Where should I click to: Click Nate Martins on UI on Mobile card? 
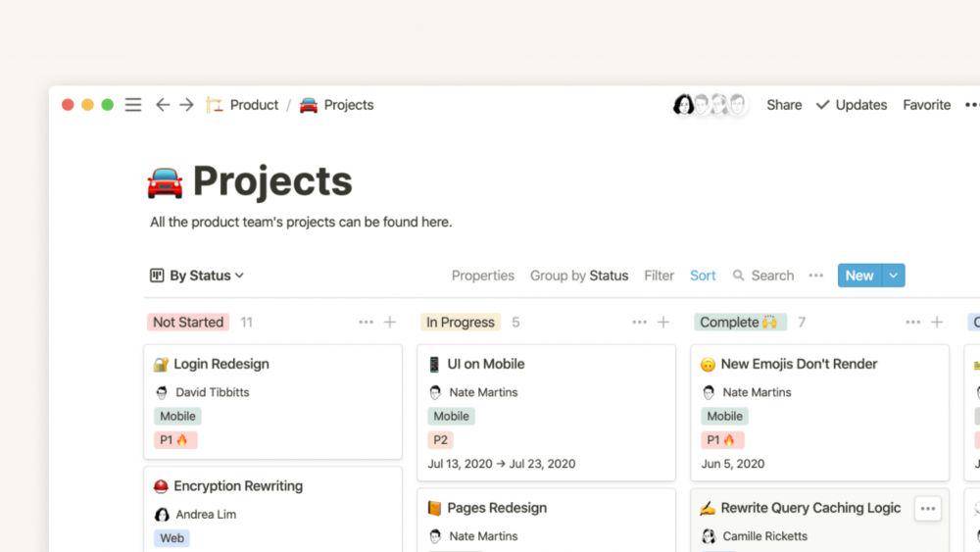[x=473, y=392]
